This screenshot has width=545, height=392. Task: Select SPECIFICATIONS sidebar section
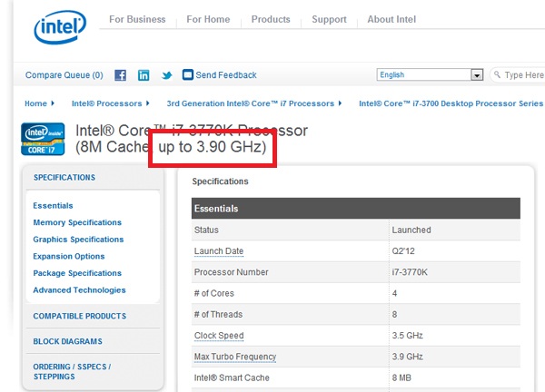pos(64,178)
